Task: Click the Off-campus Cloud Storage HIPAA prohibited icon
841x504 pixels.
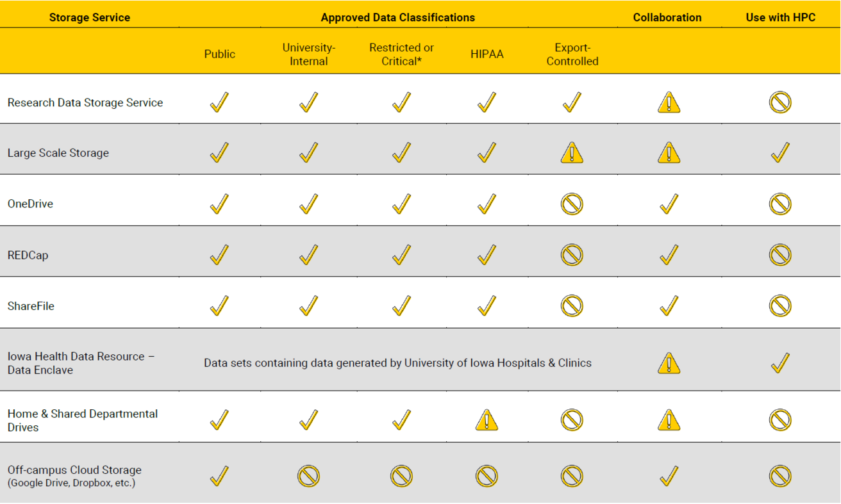Action: [487, 476]
